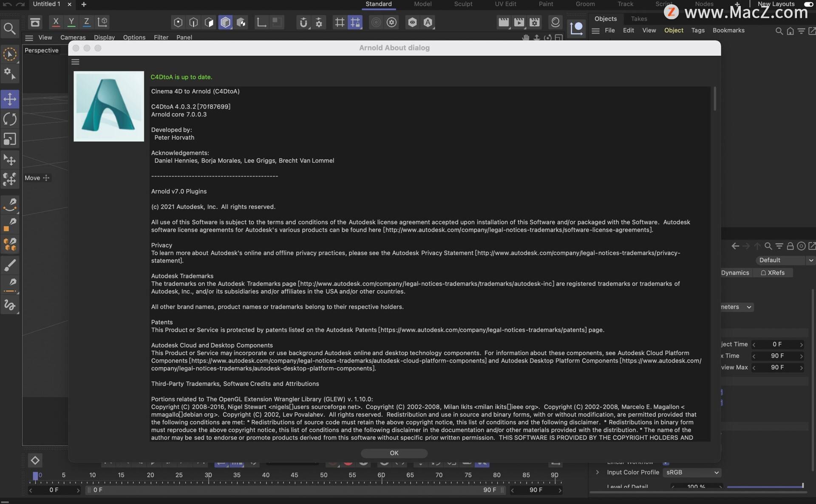
Task: Activate the Live Selection tool
Action: click(x=10, y=54)
